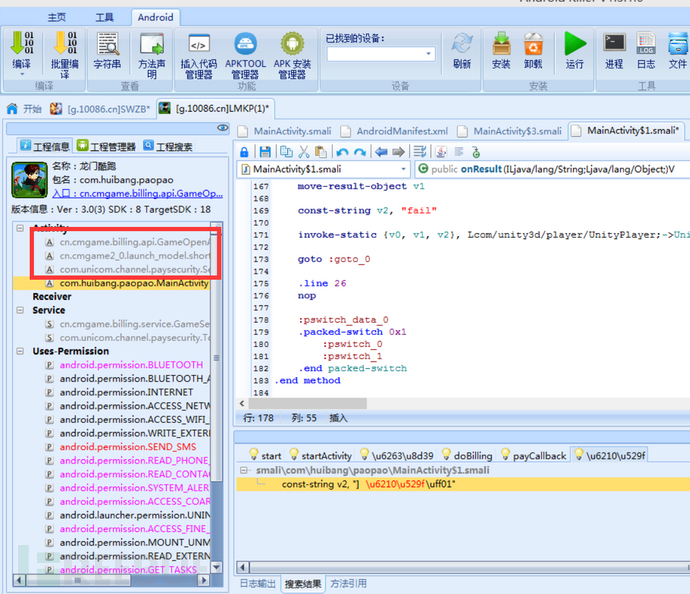Switch to the 工具 ribbon tab

(x=104, y=17)
